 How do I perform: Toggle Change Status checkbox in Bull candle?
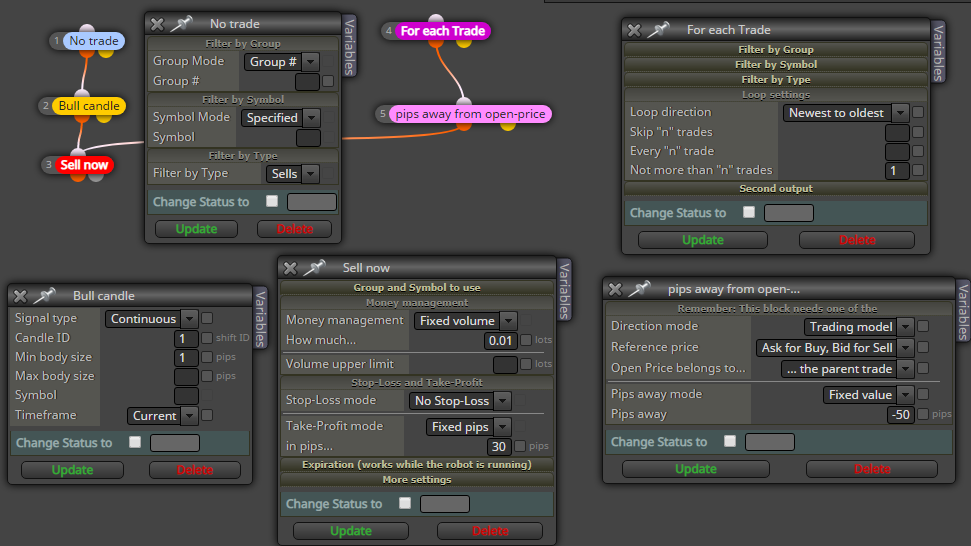click(x=135, y=442)
